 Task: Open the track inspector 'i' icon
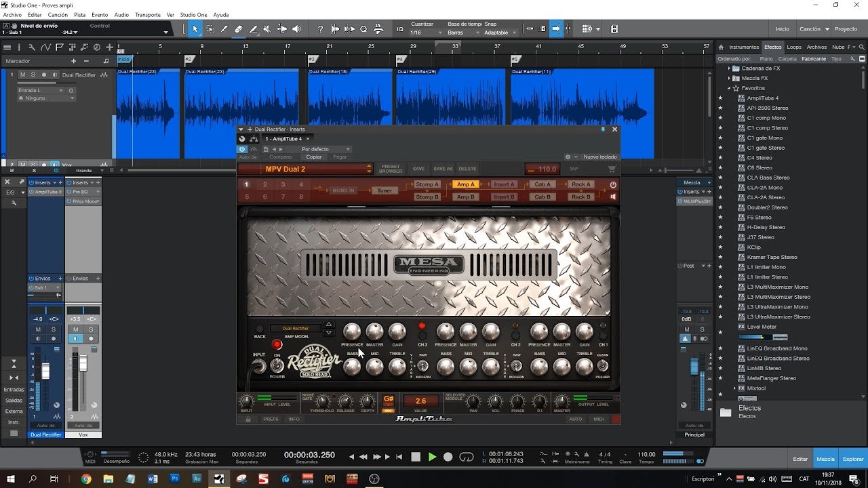click(x=20, y=47)
